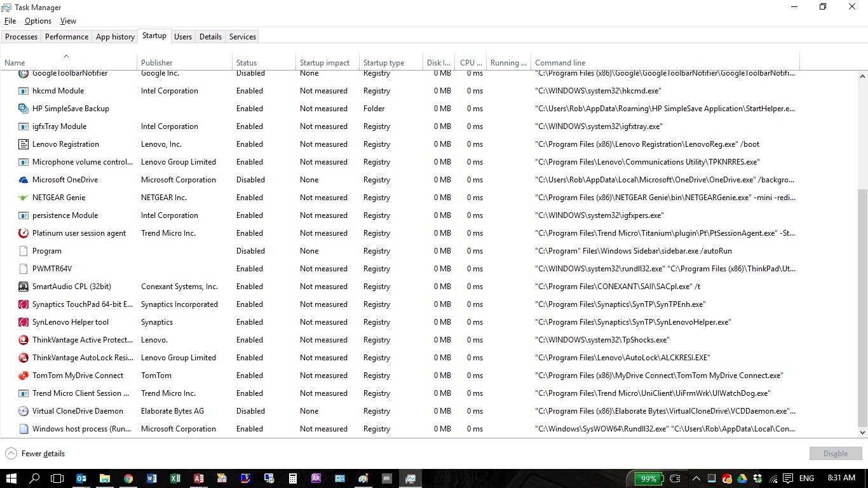Click the vertical scrollbar down arrow
The height and width of the screenshot is (488, 868).
(862, 433)
